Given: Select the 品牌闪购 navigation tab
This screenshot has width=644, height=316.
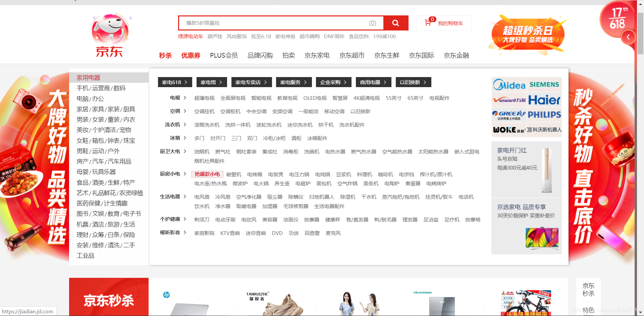Looking at the screenshot, I should 260,55.
